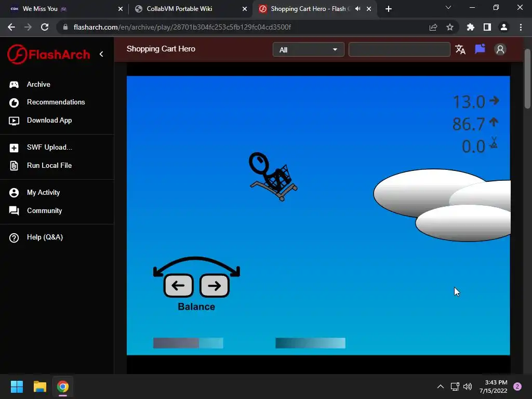Open the blue messages chat icon
Image resolution: width=532 pixels, height=399 pixels.
480,49
